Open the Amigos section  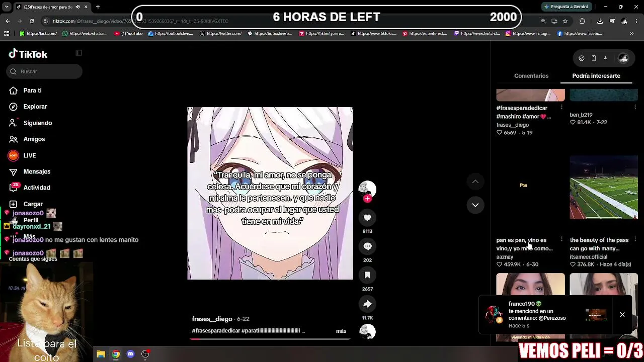tap(27, 139)
